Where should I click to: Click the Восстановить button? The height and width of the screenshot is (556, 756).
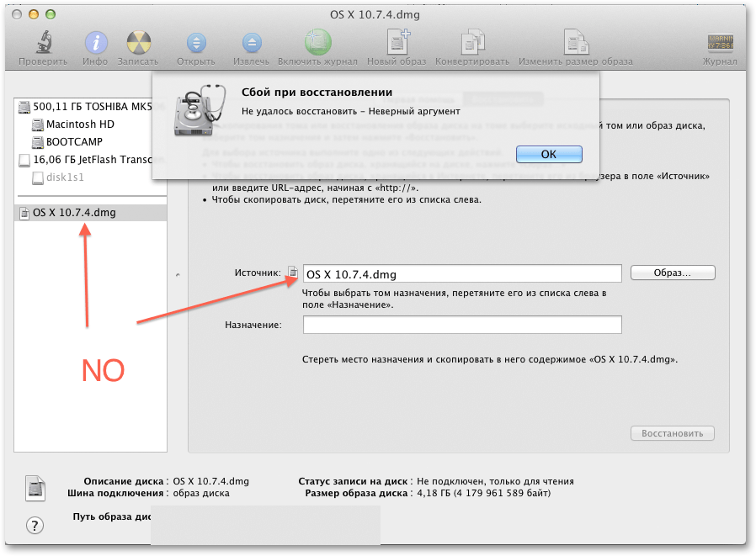click(672, 433)
